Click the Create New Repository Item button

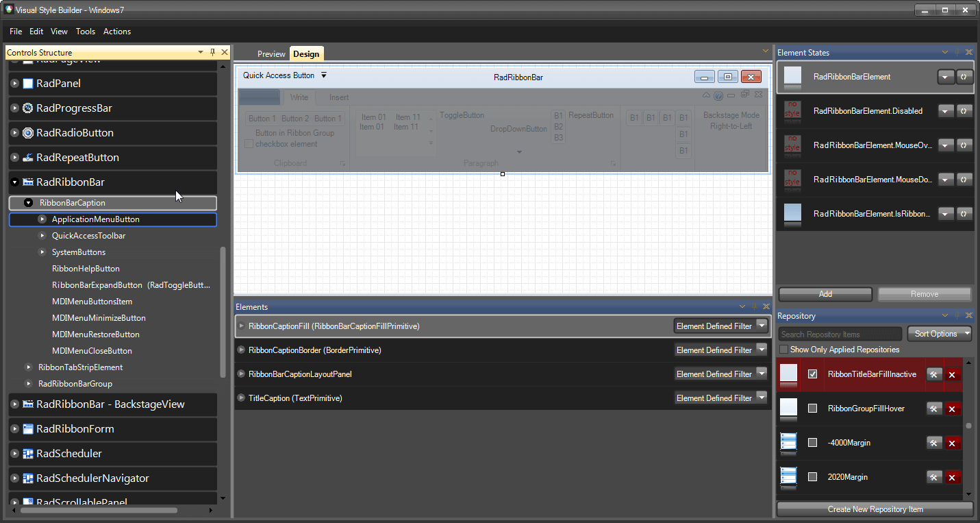click(875, 509)
